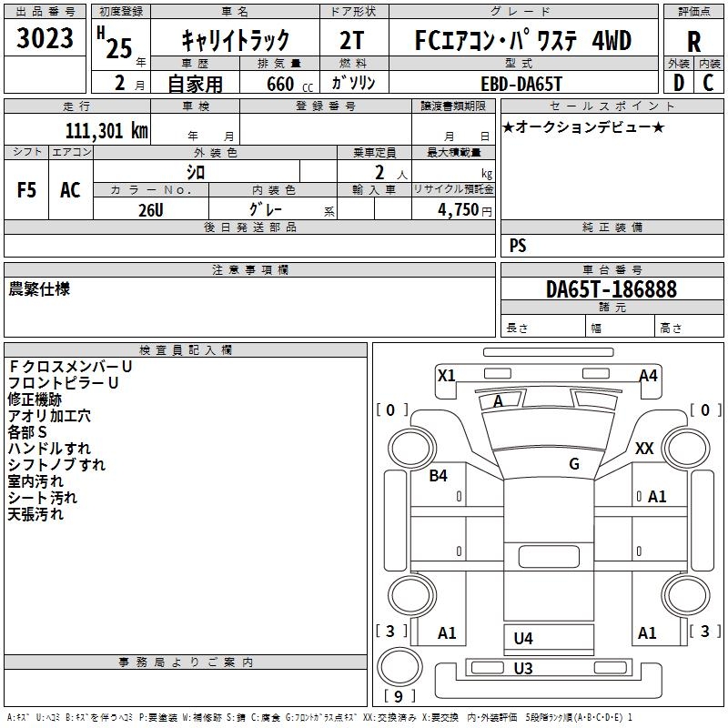Screen dimensions: 728x728
Task: Click the displacement 660 cc
Action: pyautogui.click(x=289, y=84)
